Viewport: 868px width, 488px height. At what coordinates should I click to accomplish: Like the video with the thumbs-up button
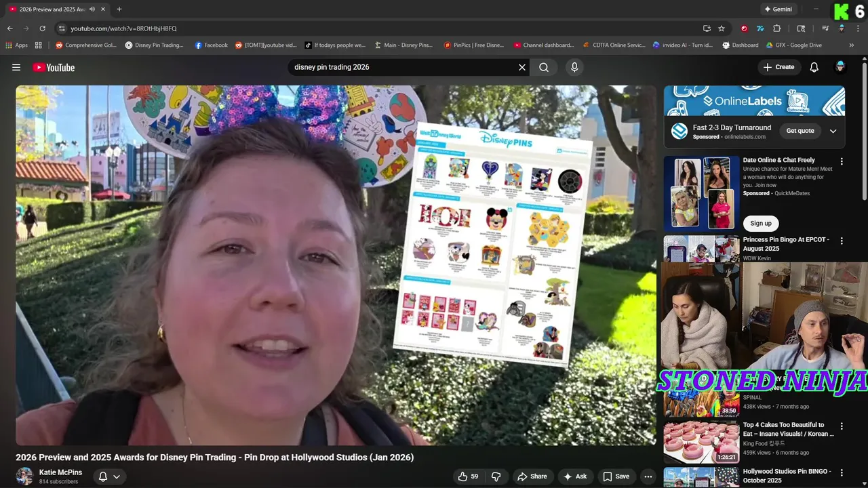pos(469,476)
